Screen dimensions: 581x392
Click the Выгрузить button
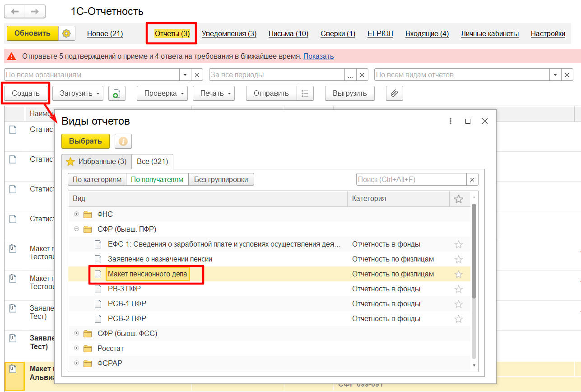349,93
